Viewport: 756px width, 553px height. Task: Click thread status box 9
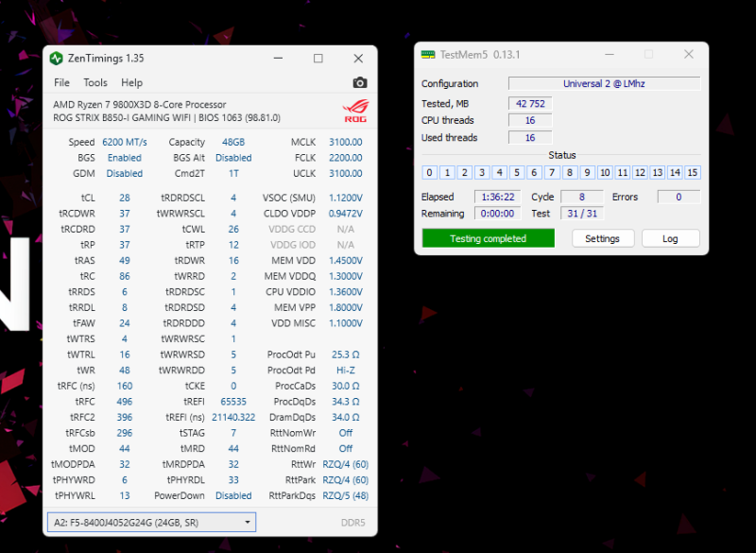587,173
